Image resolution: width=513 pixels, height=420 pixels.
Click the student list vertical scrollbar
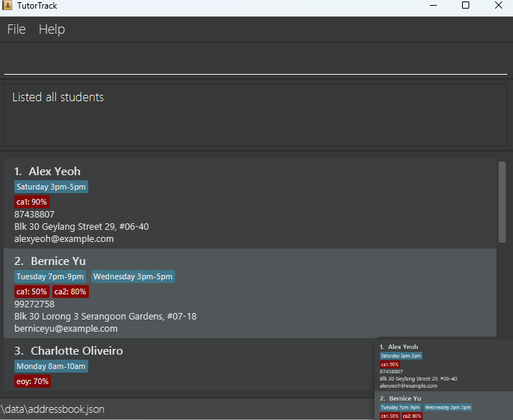coord(502,202)
